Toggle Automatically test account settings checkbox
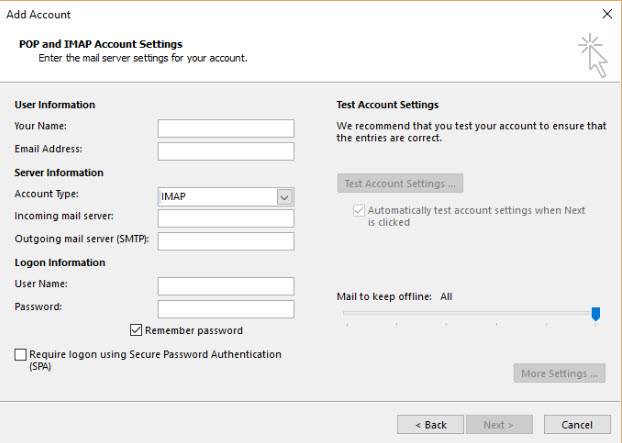 click(x=359, y=211)
